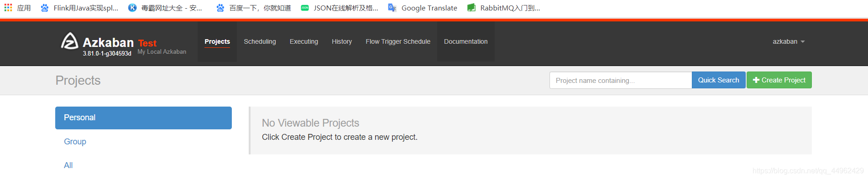Focus the Project name containing search field
Viewport: 868px width, 179px height.
tap(621, 80)
